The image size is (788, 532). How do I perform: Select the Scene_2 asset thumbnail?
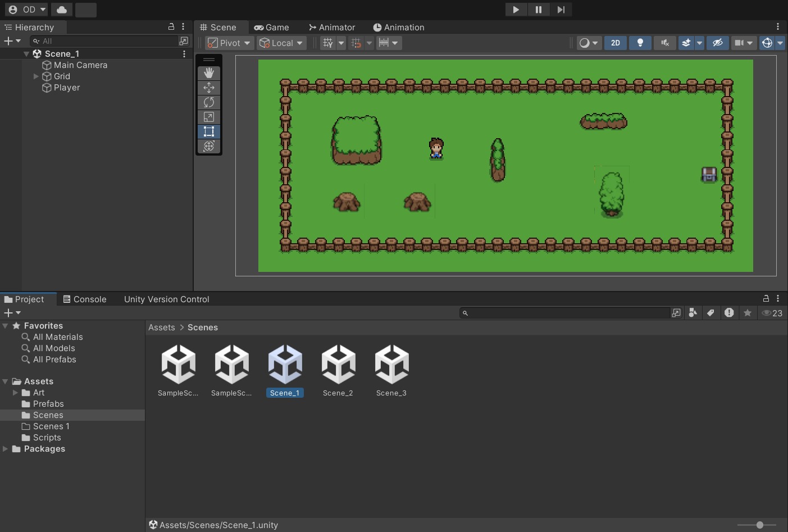pos(338,371)
